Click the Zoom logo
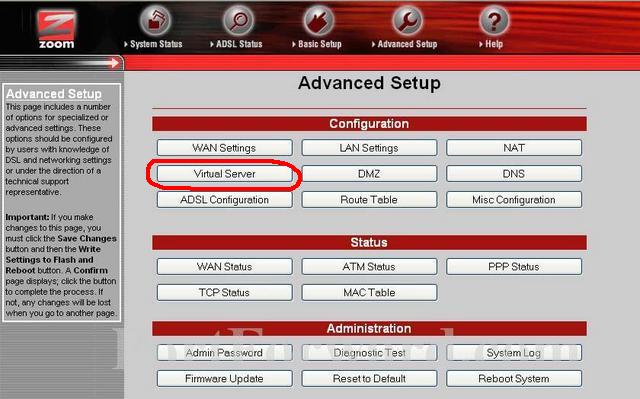640x399 pixels. point(56,29)
